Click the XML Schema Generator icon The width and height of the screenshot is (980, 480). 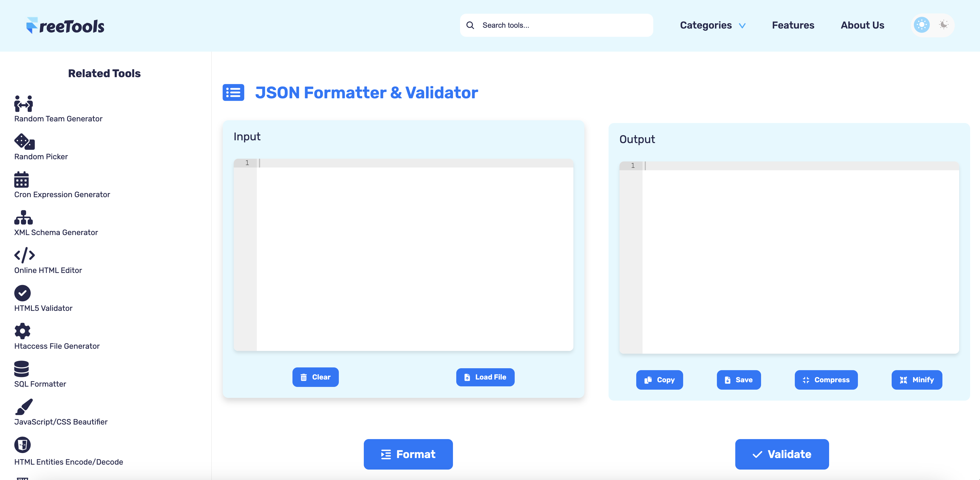tap(23, 218)
